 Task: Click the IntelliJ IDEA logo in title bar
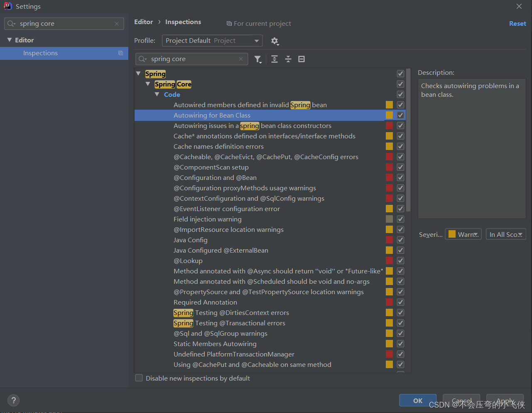click(x=7, y=6)
